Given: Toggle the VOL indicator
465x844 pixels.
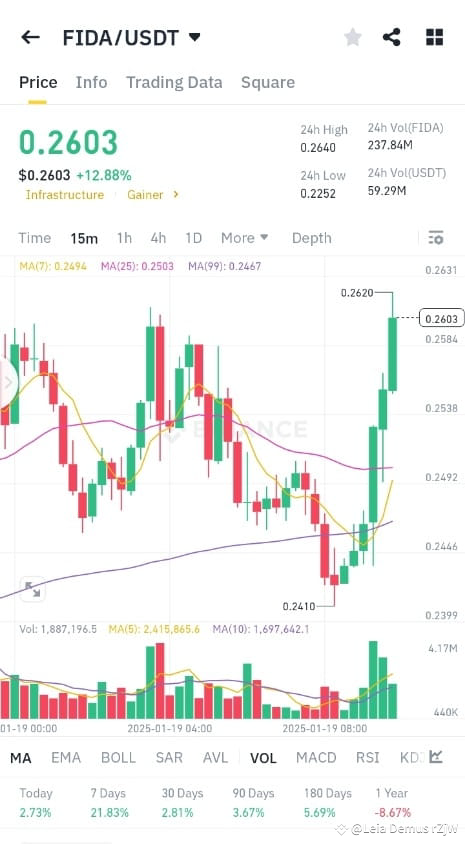Looking at the screenshot, I should click(x=263, y=758).
